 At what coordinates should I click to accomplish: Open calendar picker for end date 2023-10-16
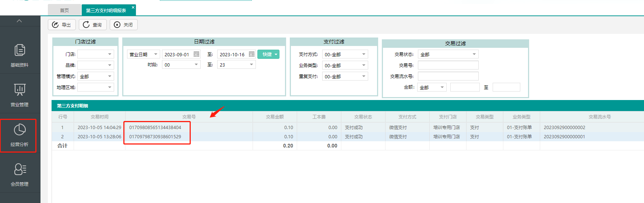point(252,54)
